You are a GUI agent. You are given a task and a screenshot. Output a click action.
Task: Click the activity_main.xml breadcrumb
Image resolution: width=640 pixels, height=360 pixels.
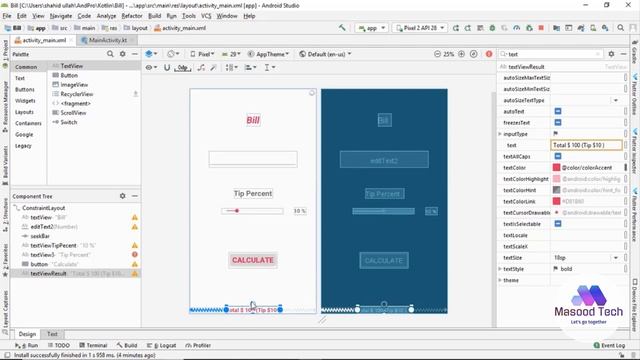(x=180, y=28)
